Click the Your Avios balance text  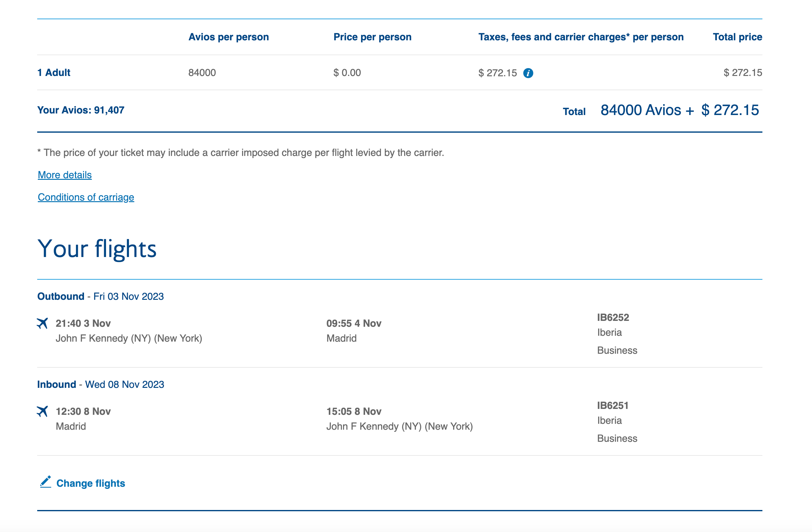click(x=81, y=110)
